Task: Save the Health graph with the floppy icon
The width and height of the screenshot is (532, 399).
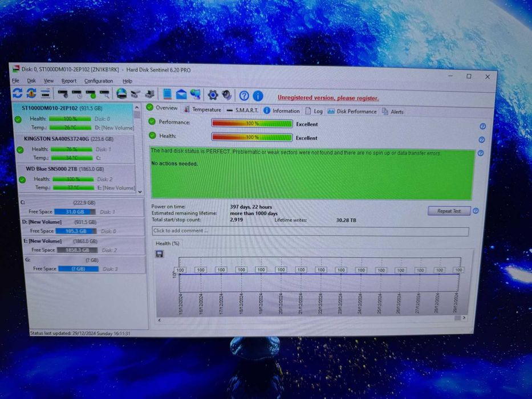Action: (x=159, y=254)
